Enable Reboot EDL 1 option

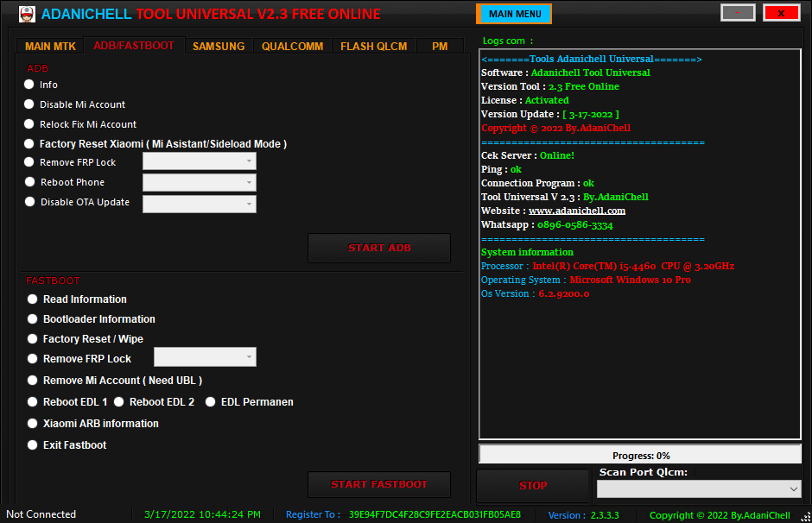coord(32,401)
